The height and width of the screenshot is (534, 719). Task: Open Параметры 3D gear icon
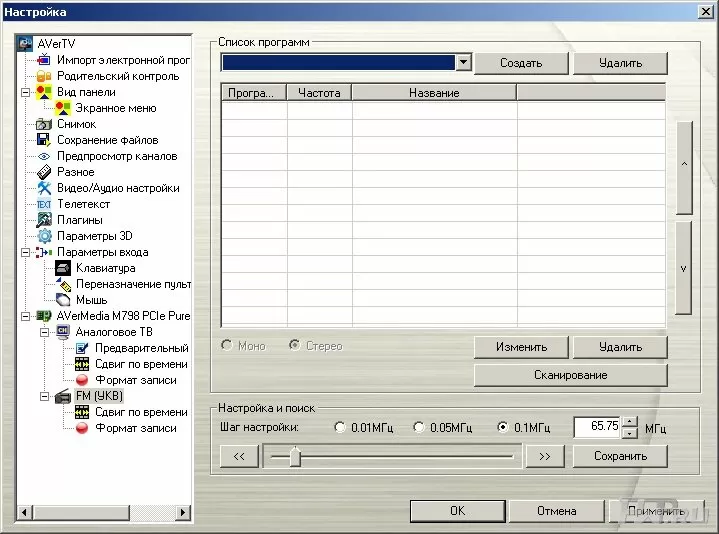pos(44,236)
